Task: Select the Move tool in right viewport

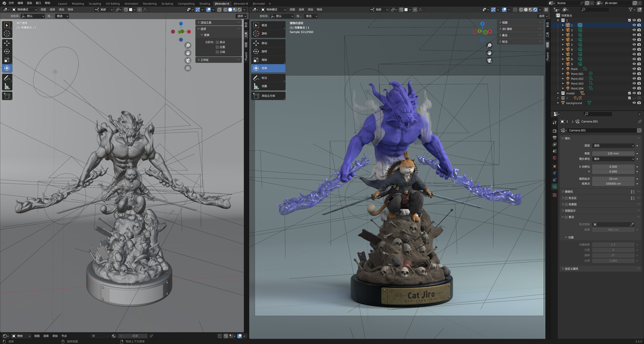Action: pyautogui.click(x=268, y=42)
